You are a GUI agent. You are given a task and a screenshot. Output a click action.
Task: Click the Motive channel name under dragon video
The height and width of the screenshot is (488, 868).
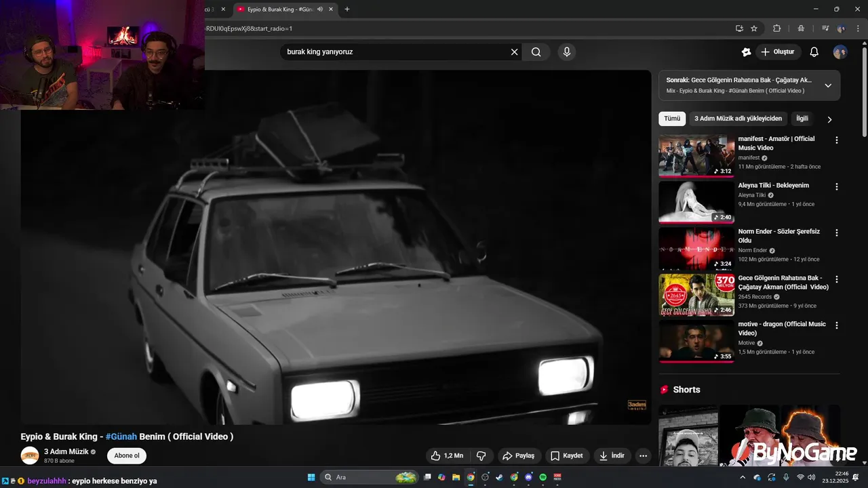point(747,343)
